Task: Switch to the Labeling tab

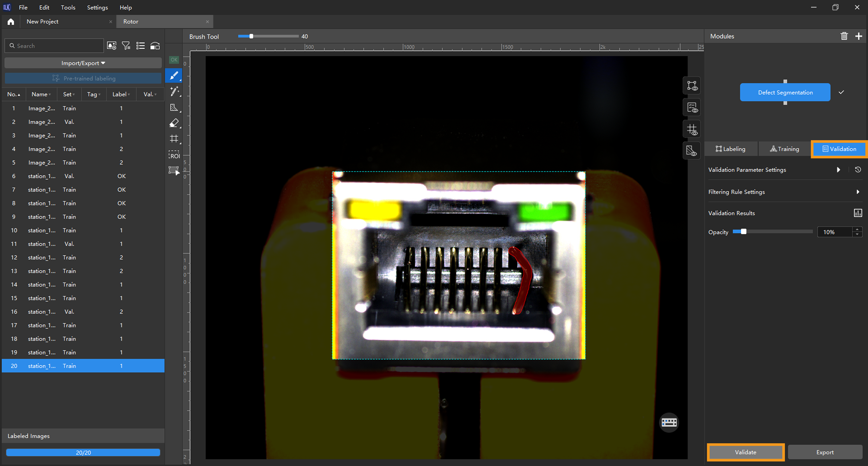Action: coord(730,149)
